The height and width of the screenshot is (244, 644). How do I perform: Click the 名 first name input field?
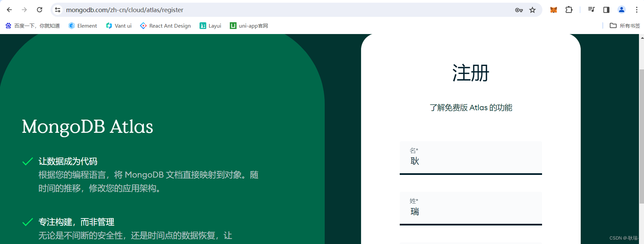coord(471,158)
